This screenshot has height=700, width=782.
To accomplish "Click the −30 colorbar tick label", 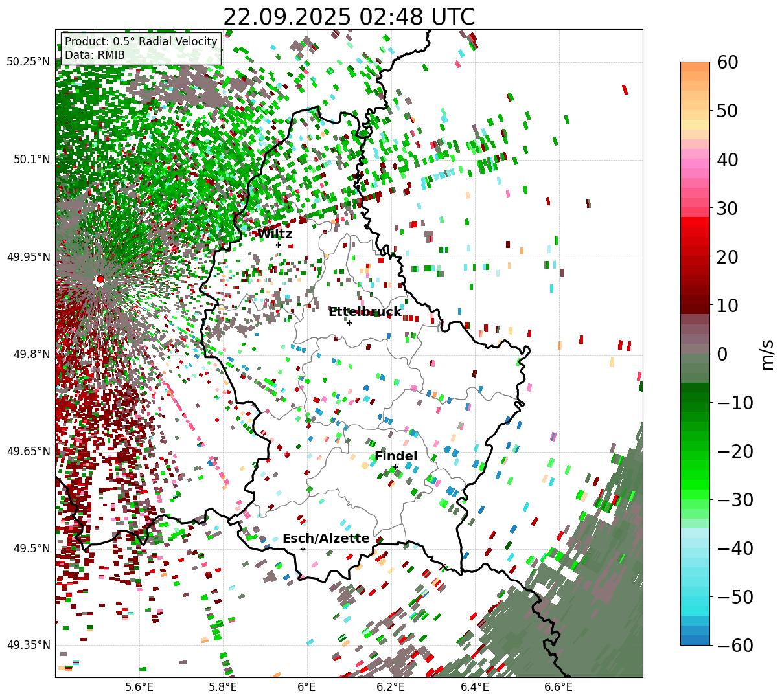I will (735, 499).
